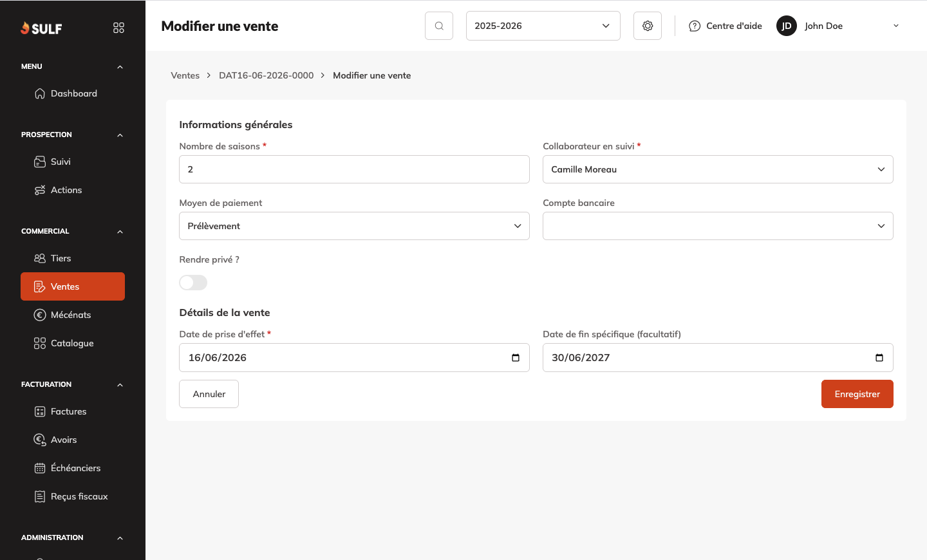Select Ventes in the sidebar

click(73, 286)
